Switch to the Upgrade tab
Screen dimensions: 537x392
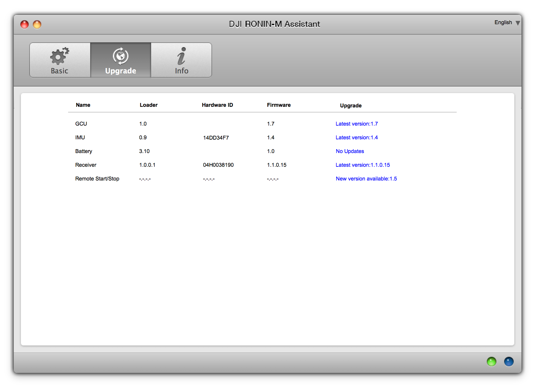[x=121, y=60]
